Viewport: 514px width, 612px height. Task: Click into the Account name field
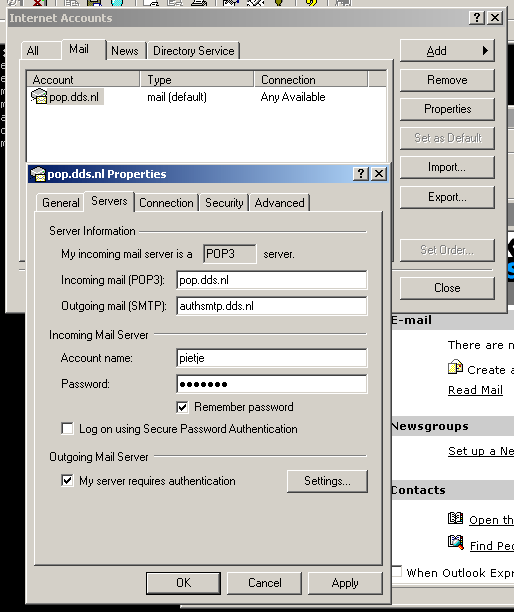coord(272,358)
